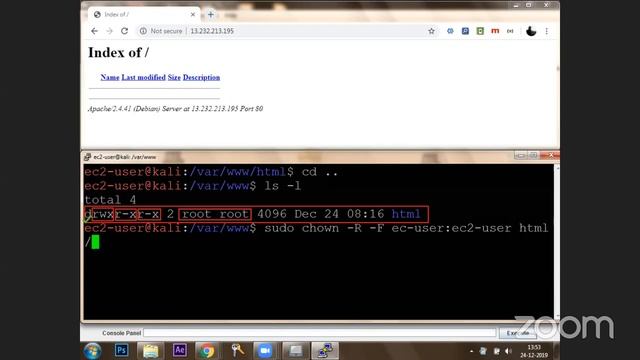The width and height of the screenshot is (640, 360).
Task: Click the Chrome forward arrow
Action: tap(109, 31)
